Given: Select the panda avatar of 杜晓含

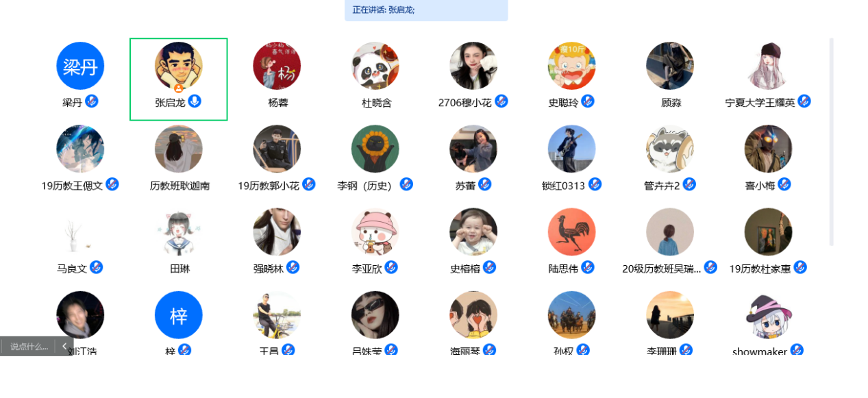Looking at the screenshot, I should coord(375,66).
